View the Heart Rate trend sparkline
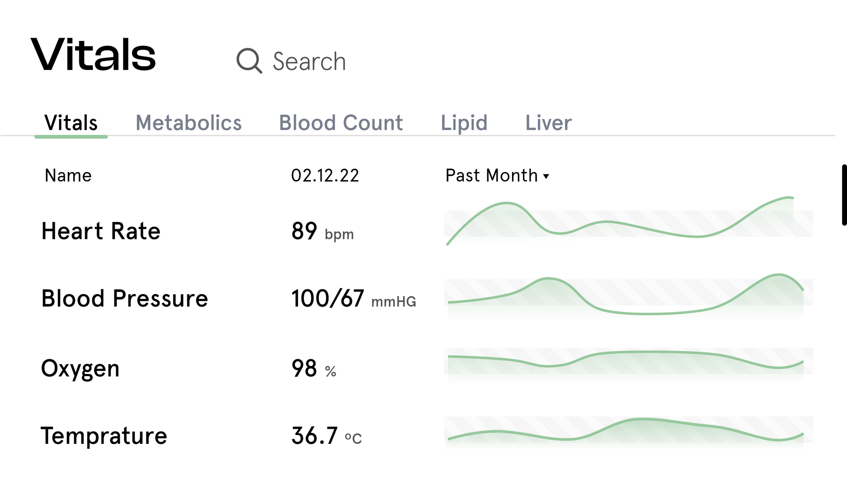This screenshot has width=847, height=504. [x=628, y=221]
